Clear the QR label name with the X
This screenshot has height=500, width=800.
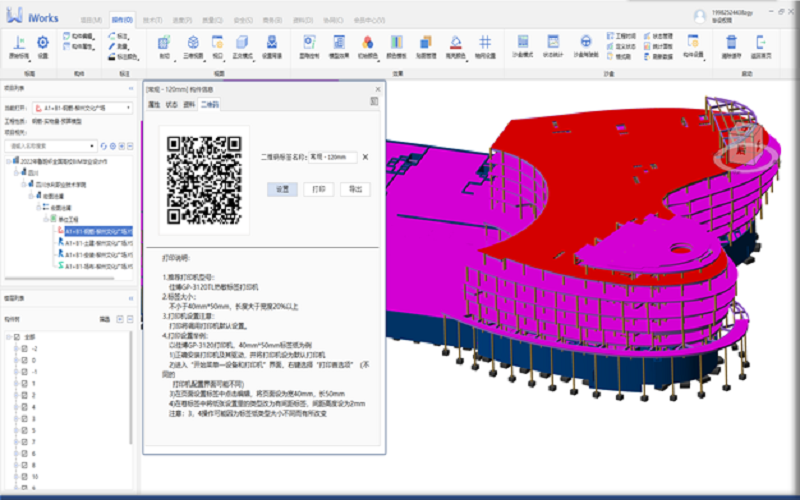click(365, 157)
